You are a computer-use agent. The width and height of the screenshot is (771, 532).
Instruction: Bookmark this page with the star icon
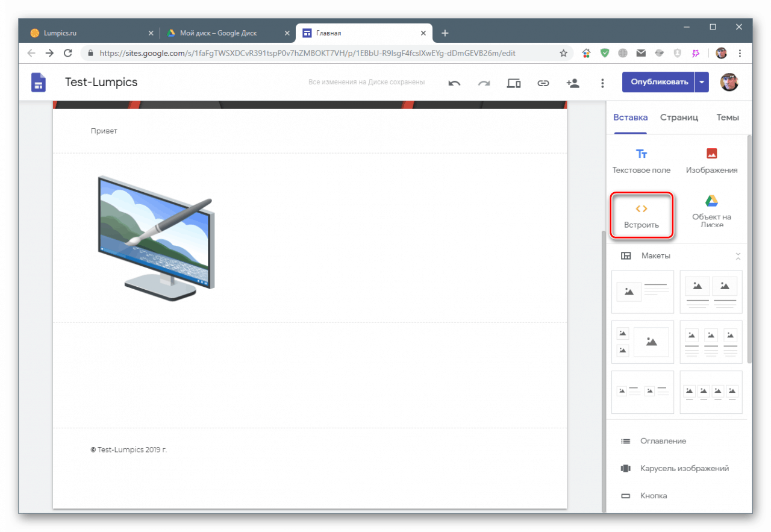[x=563, y=53]
